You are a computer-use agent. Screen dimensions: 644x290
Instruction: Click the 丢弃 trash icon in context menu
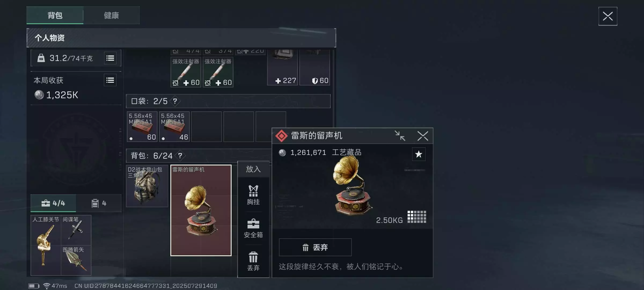coord(253,261)
